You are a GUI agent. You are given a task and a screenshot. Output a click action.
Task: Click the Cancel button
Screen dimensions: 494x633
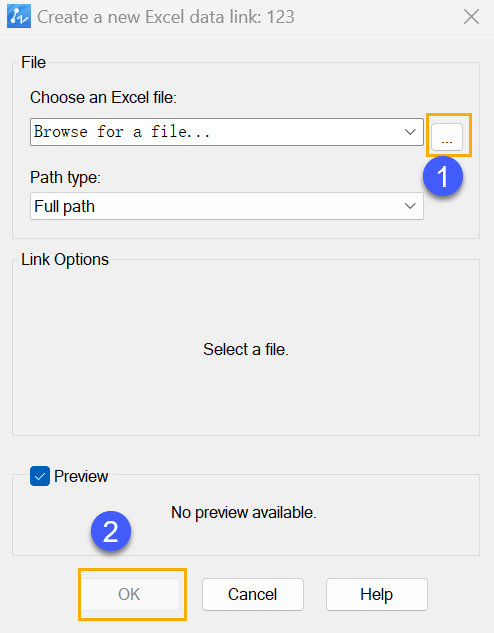(253, 594)
